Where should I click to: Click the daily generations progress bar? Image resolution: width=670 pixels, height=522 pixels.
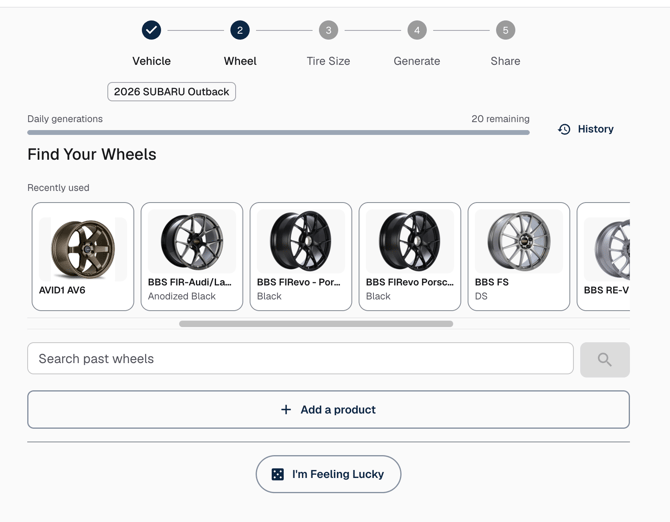point(278,132)
